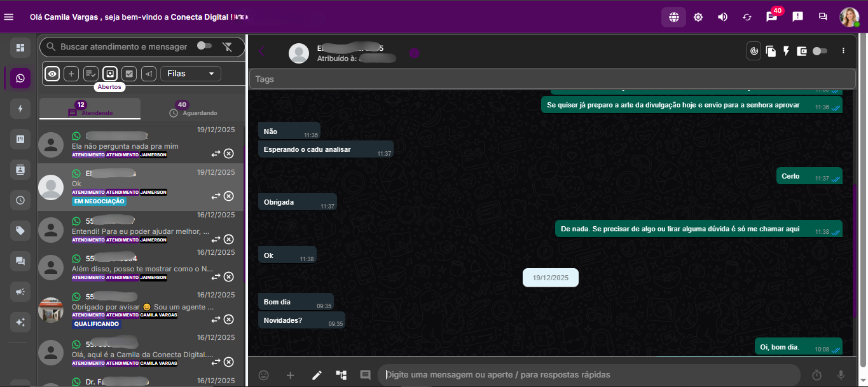Click the tags label icon in left sidebar
The image size is (868, 387).
(20, 231)
